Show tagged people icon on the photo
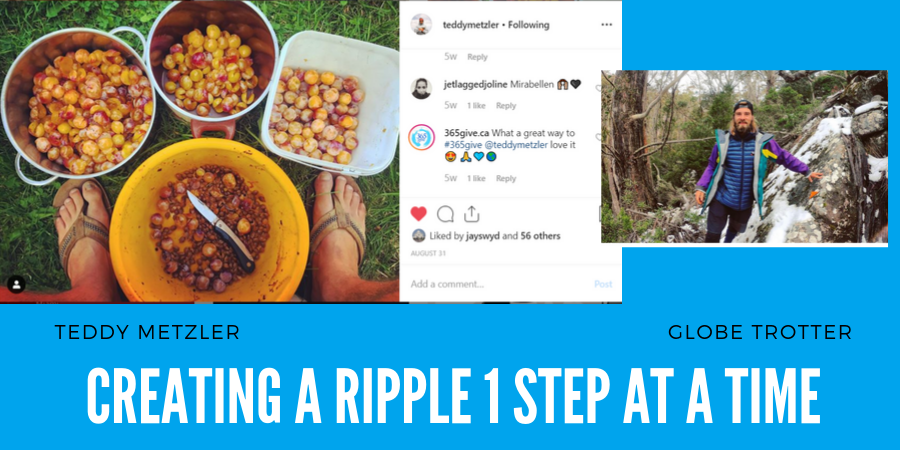This screenshot has height=450, width=900. tap(16, 284)
